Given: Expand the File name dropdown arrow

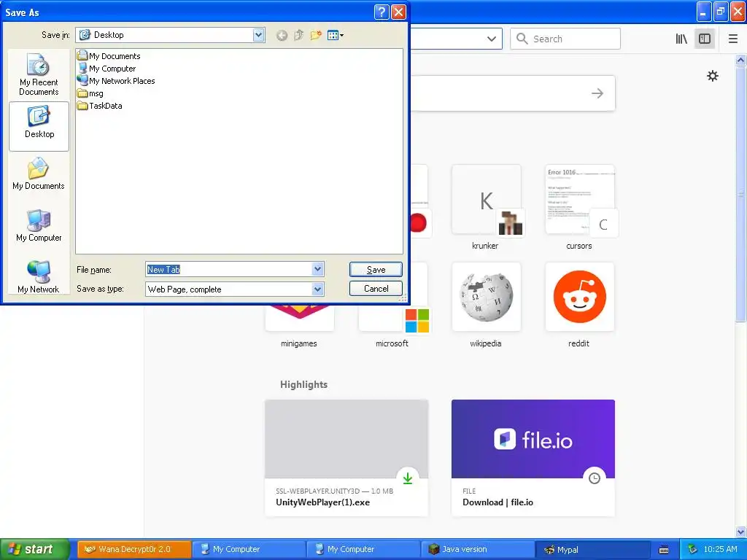Looking at the screenshot, I should point(318,270).
